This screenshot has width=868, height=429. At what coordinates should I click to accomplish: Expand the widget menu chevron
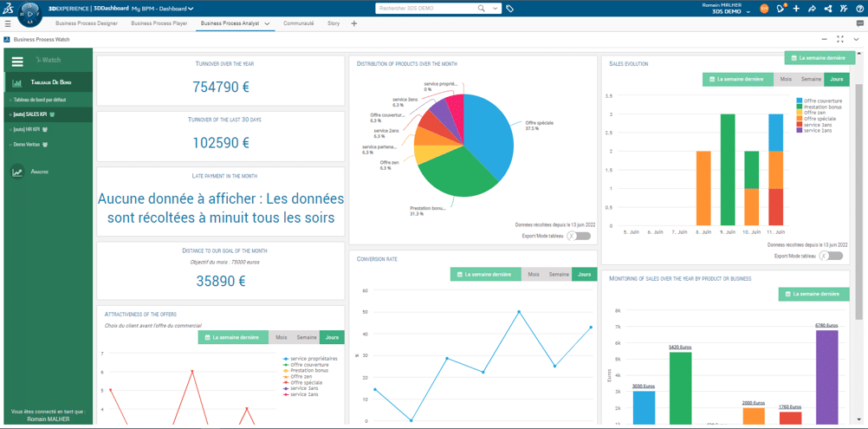pos(857,39)
